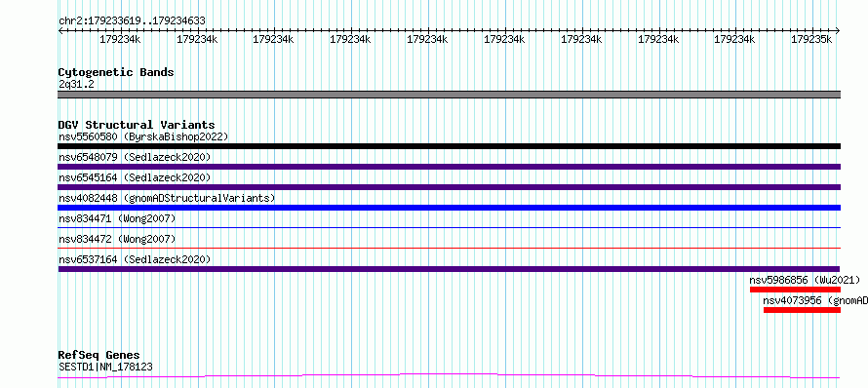Open variant label nsv6545164 (Sedlazeck2020)
This screenshot has width=868, height=388.
pyautogui.click(x=135, y=177)
